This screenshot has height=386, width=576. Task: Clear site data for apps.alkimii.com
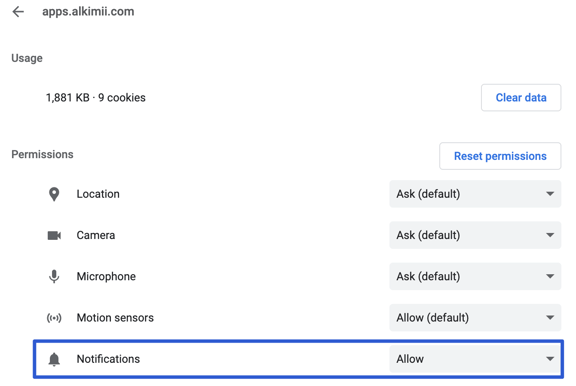(x=521, y=98)
